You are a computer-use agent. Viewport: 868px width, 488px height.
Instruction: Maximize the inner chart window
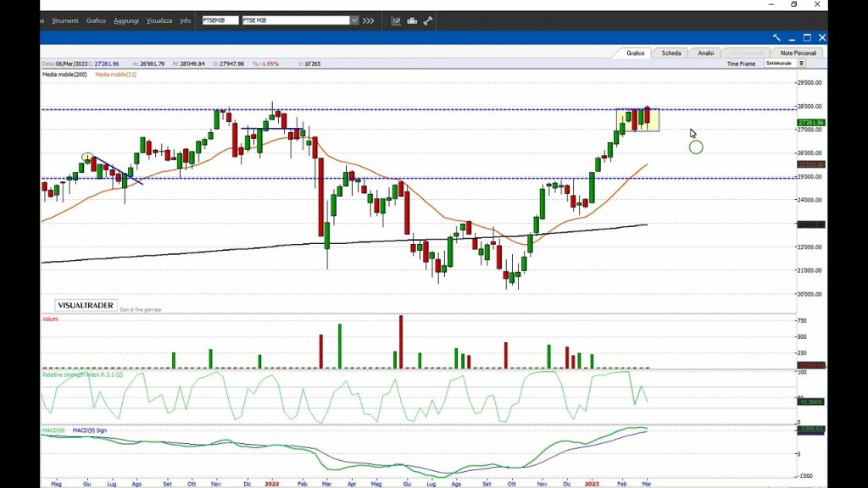[807, 37]
